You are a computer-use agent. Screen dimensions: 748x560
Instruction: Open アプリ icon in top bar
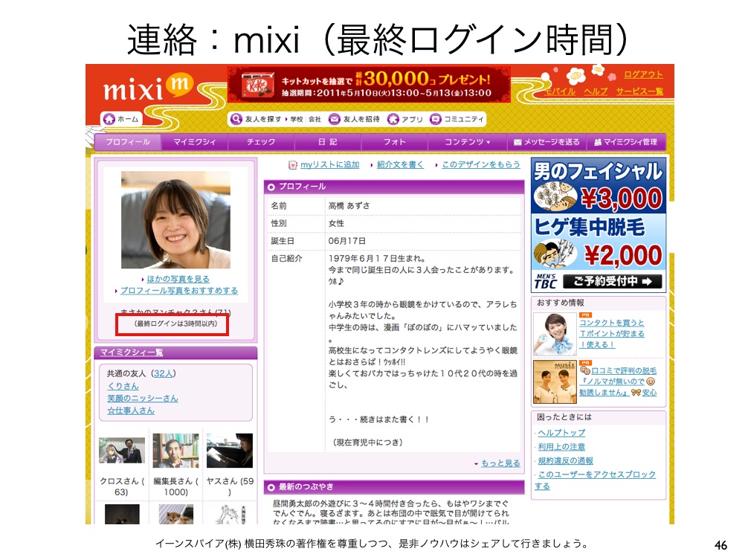(x=393, y=119)
